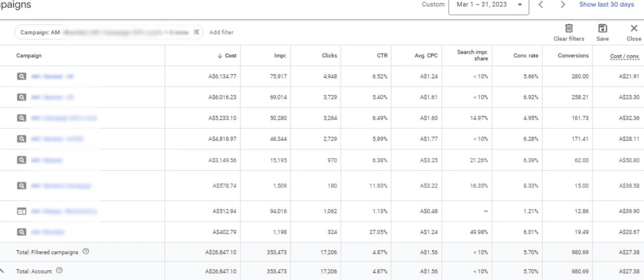The image size is (644, 280).
Task: Open the campaign link in the A$402.79 row
Action: [x=47, y=232]
